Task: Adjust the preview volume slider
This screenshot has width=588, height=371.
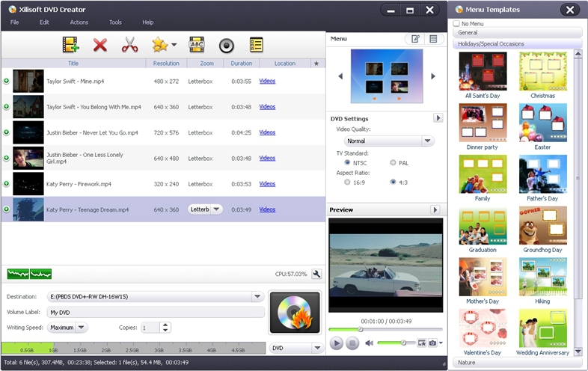Action: 403,343
